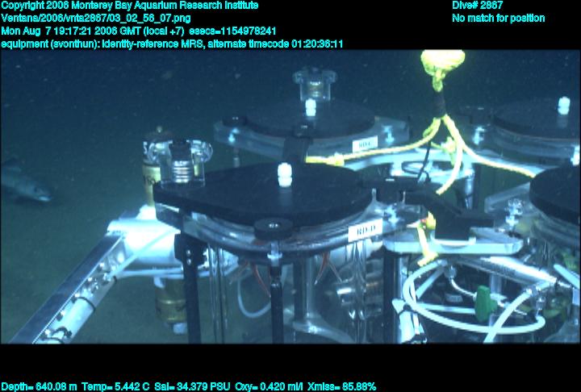Click the 'Temp= 5.442 C' reading
The width and height of the screenshot is (581, 392).
(115, 387)
